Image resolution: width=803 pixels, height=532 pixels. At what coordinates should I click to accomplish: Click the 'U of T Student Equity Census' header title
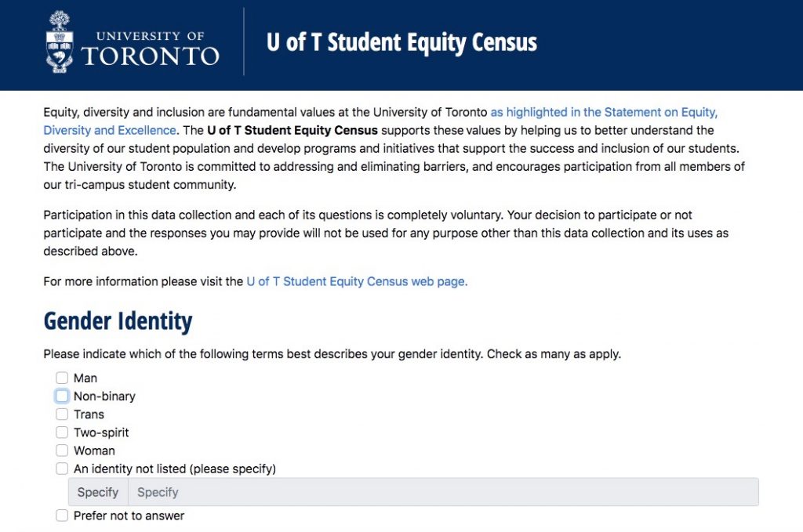[401, 42]
